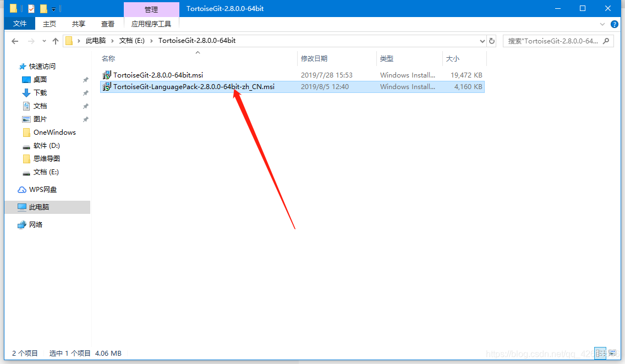Open 文档 (E:) drive in sidebar
This screenshot has width=625, height=364.
[x=46, y=172]
